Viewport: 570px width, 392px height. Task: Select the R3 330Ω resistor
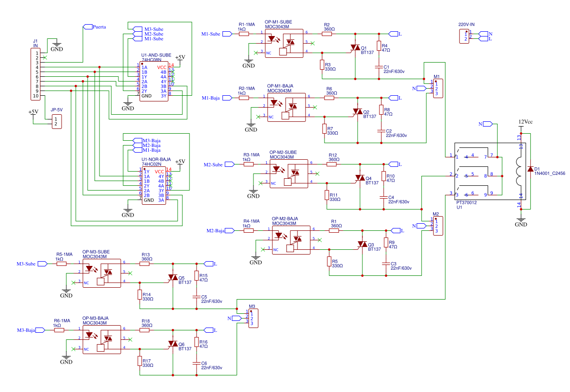point(322,64)
